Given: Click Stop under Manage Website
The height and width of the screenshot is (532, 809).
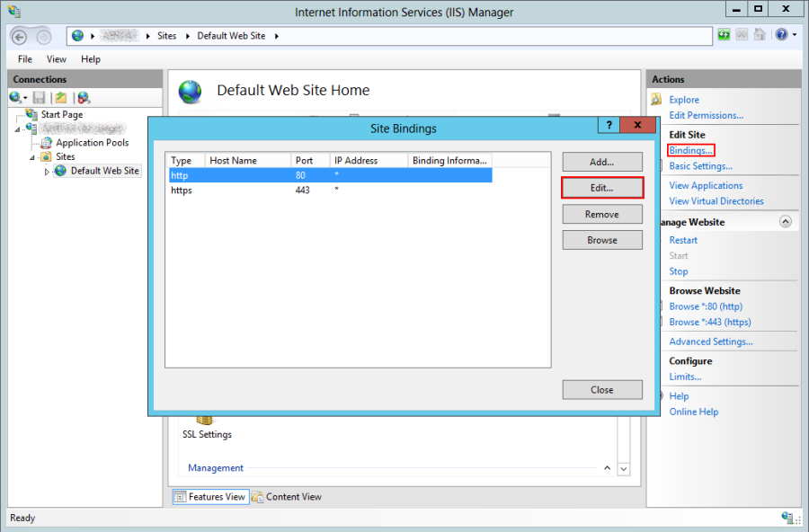Looking at the screenshot, I should click(x=679, y=270).
